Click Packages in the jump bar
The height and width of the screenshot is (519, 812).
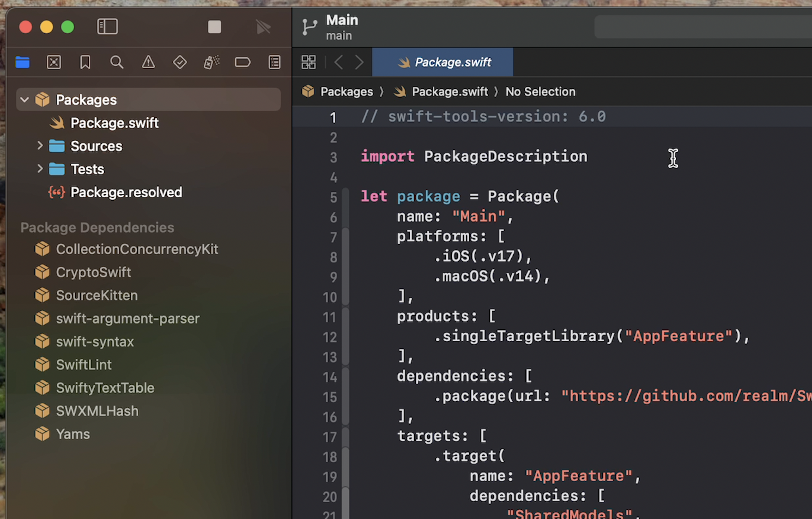click(x=346, y=92)
